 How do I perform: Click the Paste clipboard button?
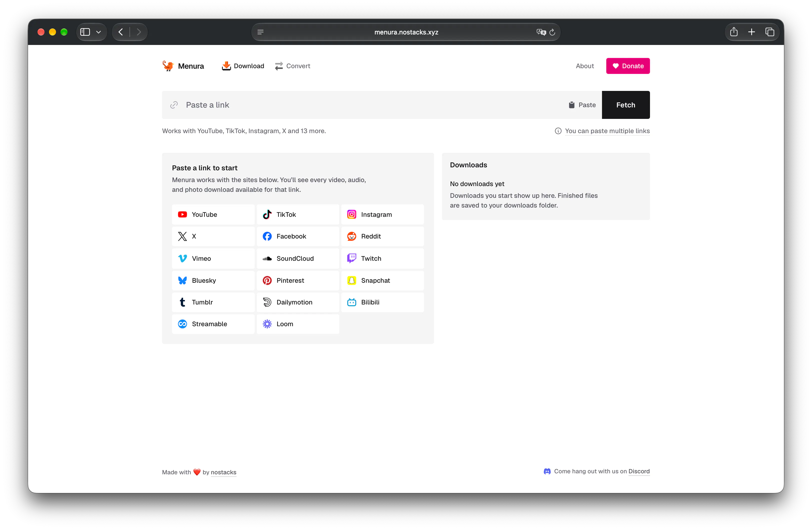(582, 105)
